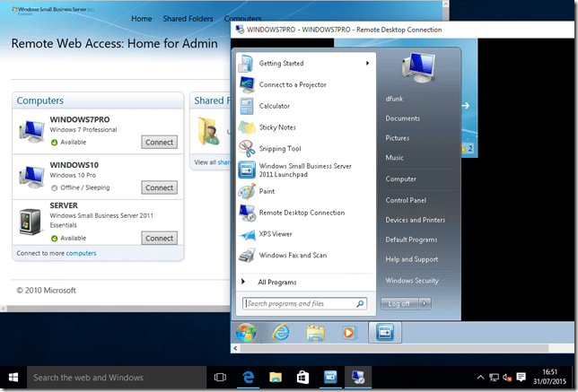The image size is (578, 392).
Task: Launch the Snipping Tool
Action: coord(279,148)
